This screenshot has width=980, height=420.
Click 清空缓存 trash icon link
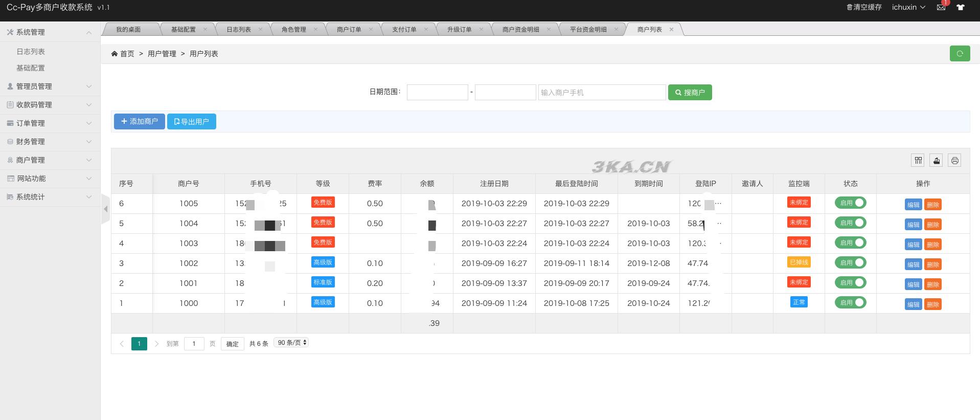pos(864,7)
